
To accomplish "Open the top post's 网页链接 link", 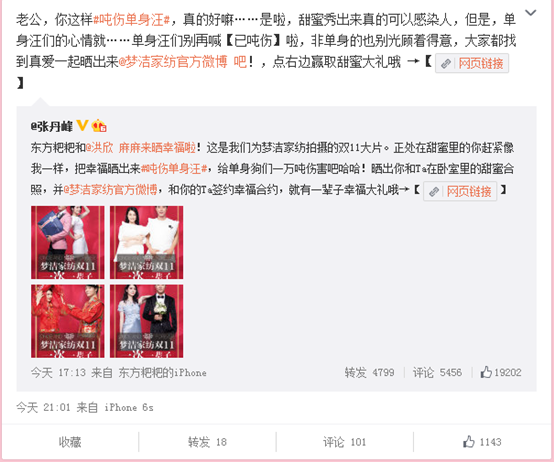I will pos(472,63).
